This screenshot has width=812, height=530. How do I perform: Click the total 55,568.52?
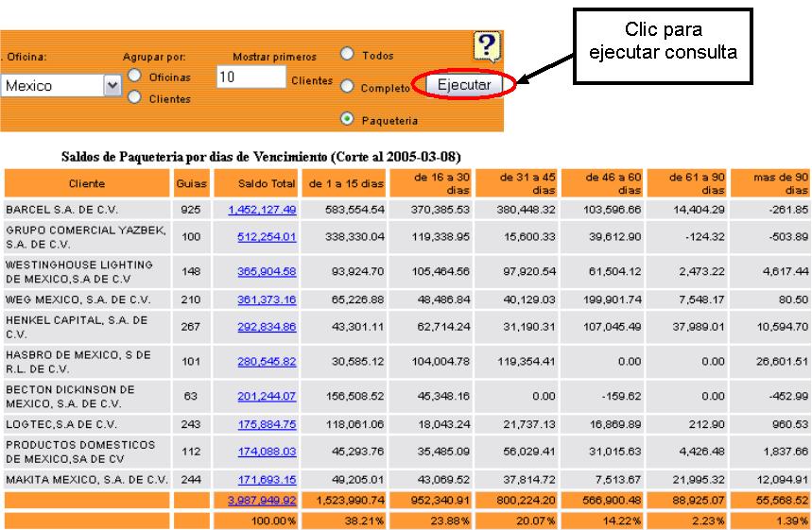(x=782, y=501)
